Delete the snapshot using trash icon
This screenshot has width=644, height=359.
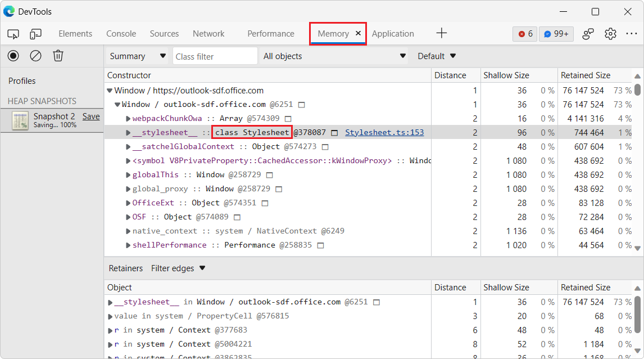coord(58,56)
